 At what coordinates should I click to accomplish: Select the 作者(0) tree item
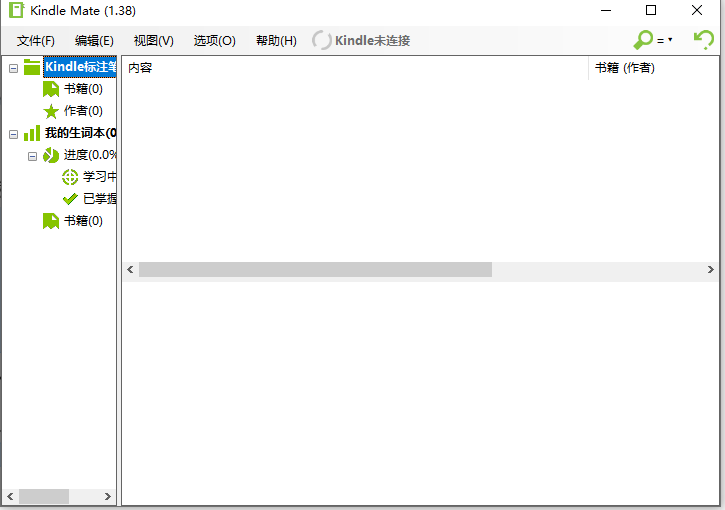coord(83,111)
